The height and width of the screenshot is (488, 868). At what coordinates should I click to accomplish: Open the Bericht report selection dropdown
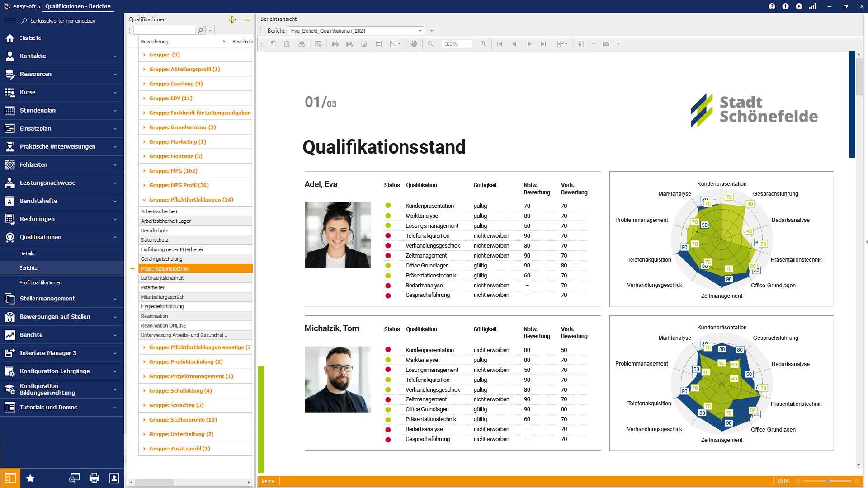(420, 31)
